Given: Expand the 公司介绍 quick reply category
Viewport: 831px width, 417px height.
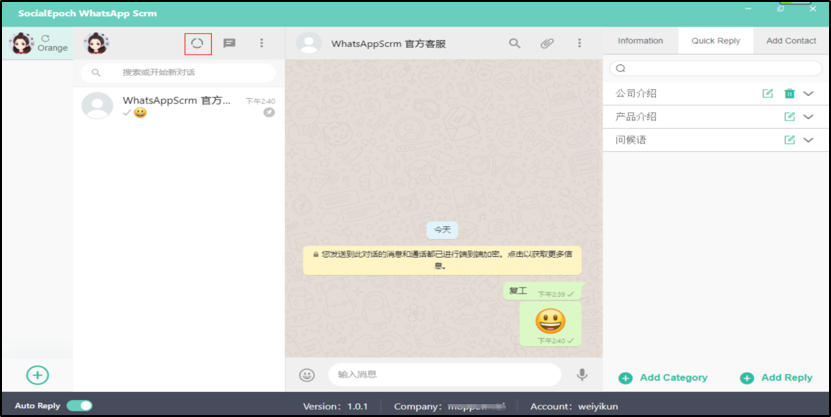Looking at the screenshot, I should coord(808,93).
